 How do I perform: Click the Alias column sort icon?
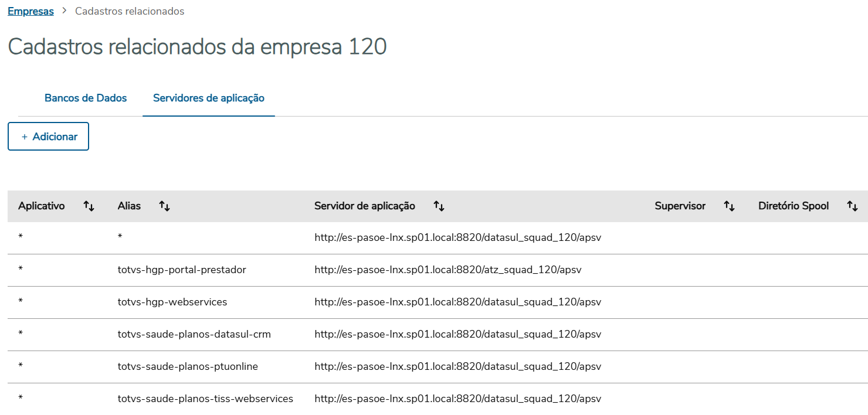click(165, 206)
